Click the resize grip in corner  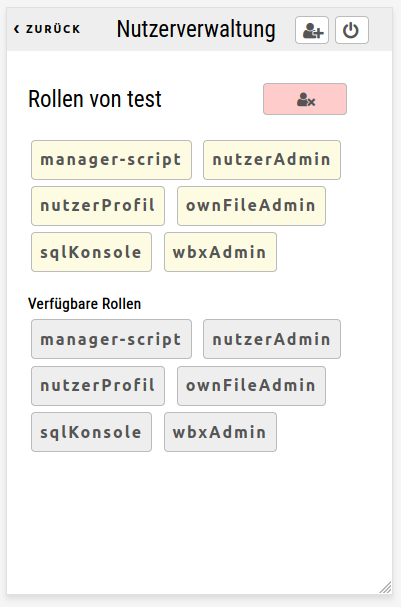click(x=385, y=587)
